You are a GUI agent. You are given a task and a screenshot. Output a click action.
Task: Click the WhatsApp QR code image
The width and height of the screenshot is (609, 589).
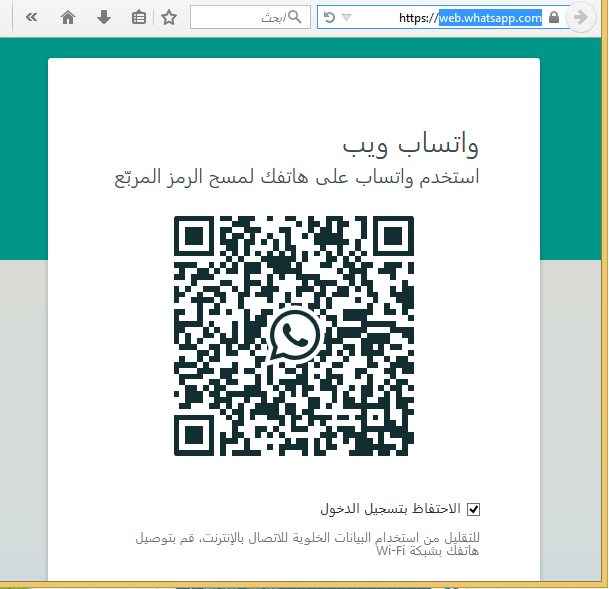tap(294, 336)
